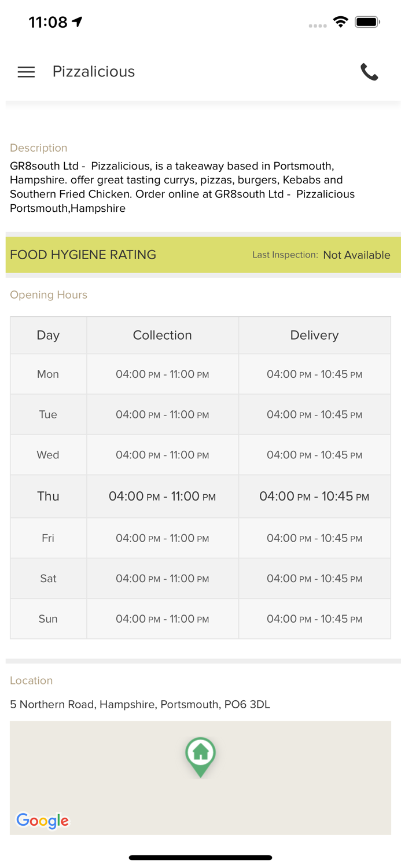Viewport: 401px width, 868px height.
Task: Select the Wed row label
Action: pyautogui.click(x=48, y=455)
